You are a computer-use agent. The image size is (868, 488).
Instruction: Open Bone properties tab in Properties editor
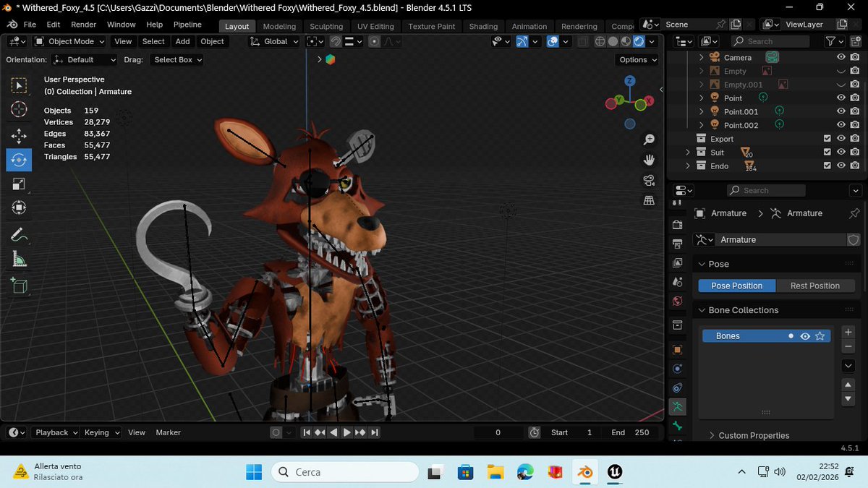coord(677,425)
